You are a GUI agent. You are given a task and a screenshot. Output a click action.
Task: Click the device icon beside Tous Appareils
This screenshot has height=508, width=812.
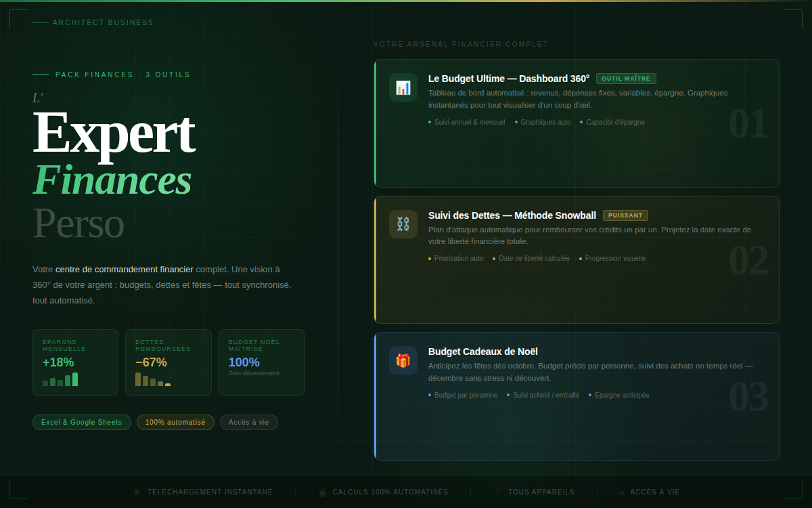click(x=498, y=492)
